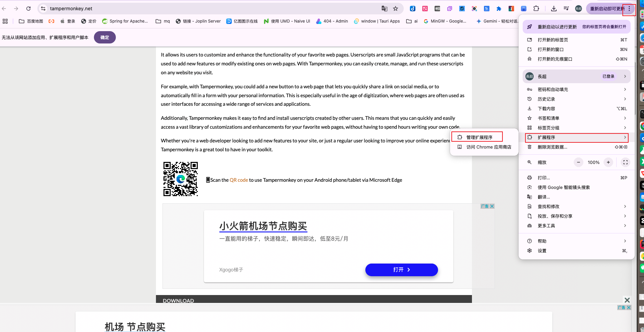Expand the 扩展程序 submenu
Image resolution: width=644 pixels, height=332 pixels.
(576, 137)
